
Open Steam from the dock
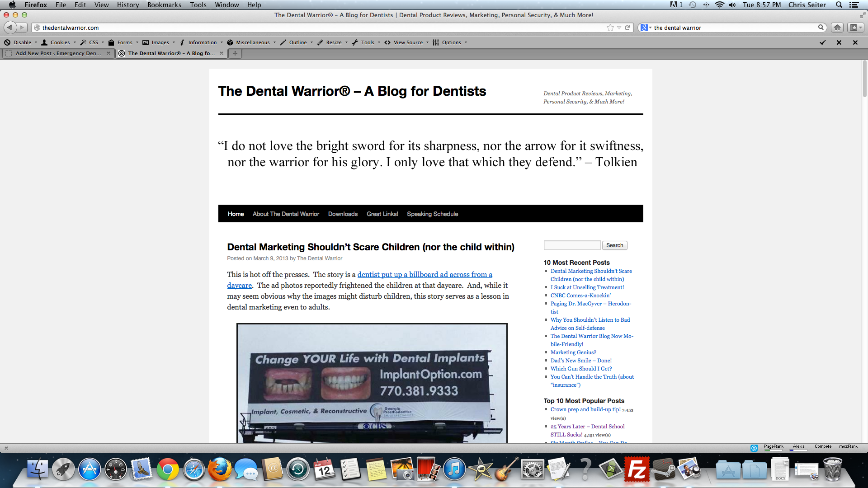tap(663, 469)
